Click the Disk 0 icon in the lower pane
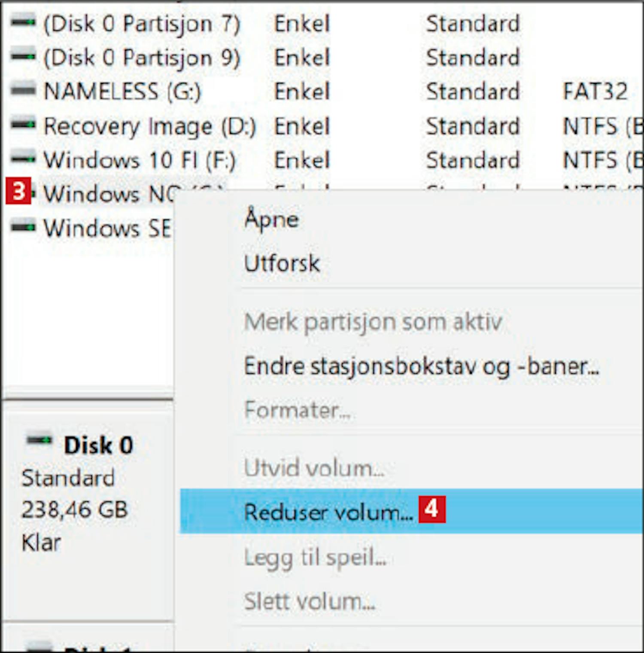Image resolution: width=644 pixels, height=653 pixels. (x=39, y=440)
